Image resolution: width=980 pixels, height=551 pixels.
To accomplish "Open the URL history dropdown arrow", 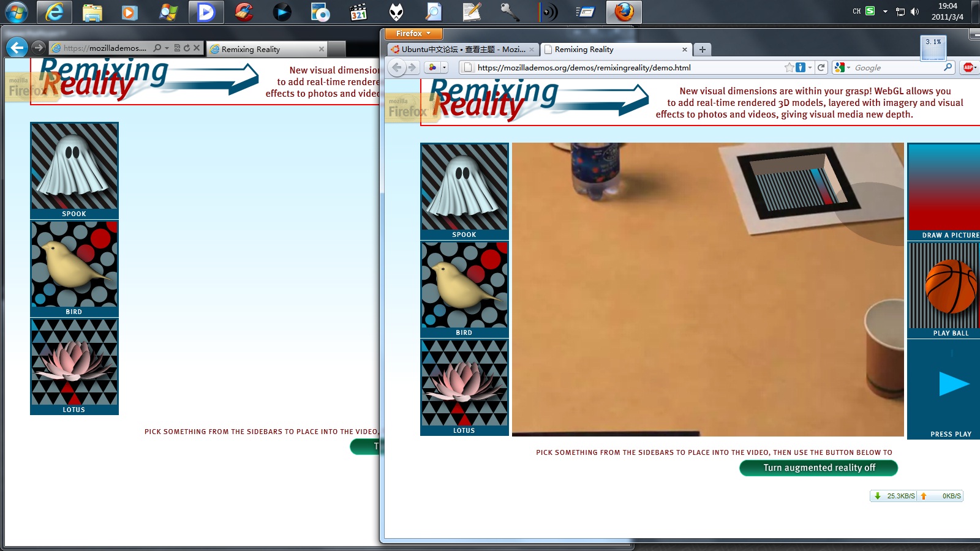I will 810,67.
